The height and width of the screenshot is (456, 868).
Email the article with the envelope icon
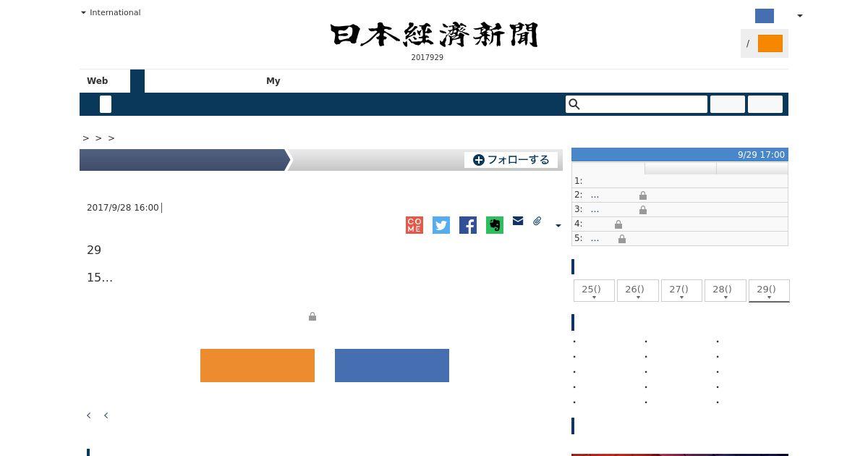[x=518, y=221]
